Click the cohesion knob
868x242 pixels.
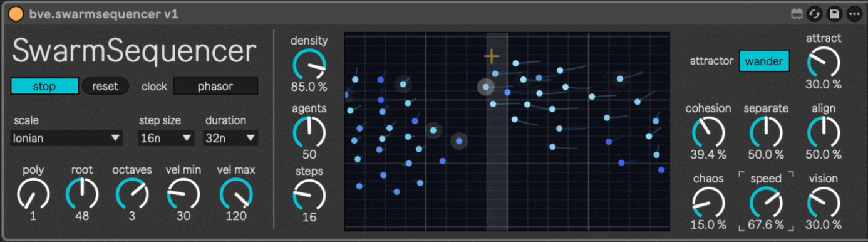tap(708, 132)
